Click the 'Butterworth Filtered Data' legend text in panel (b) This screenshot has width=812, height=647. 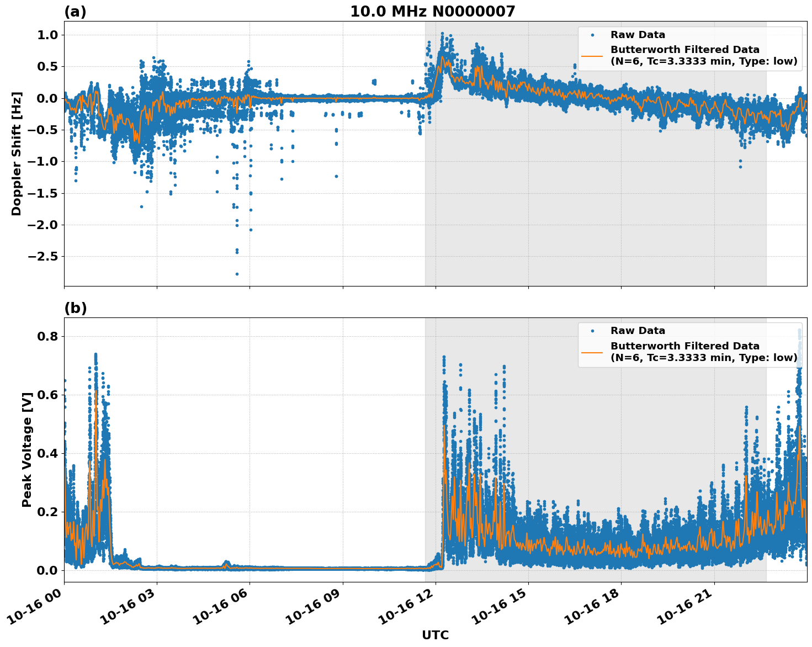(684, 346)
